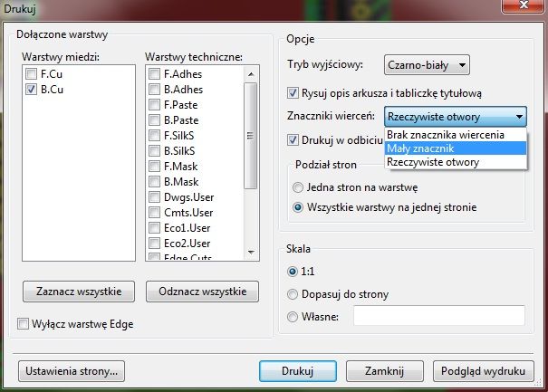Screen dimensions: 548x392
Task: Collapse the 'Znaczniki wierceń' combo box
Action: (456, 117)
